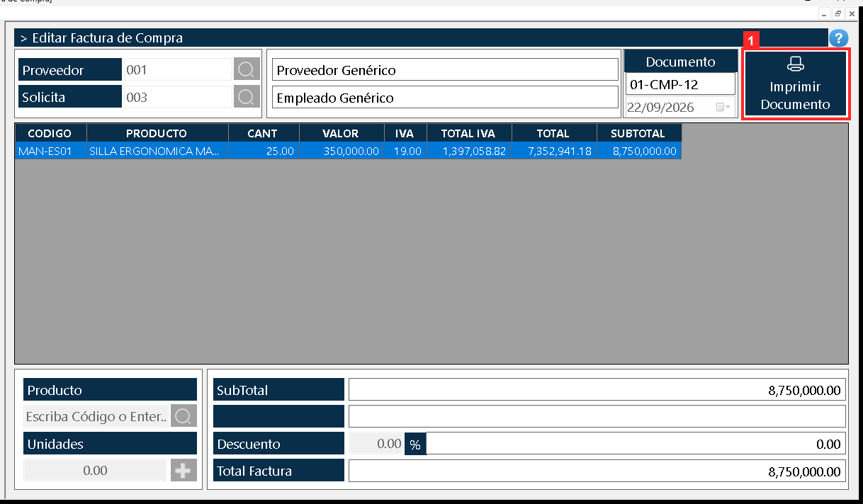
Task: Click the Total Factura value field
Action: 597,471
